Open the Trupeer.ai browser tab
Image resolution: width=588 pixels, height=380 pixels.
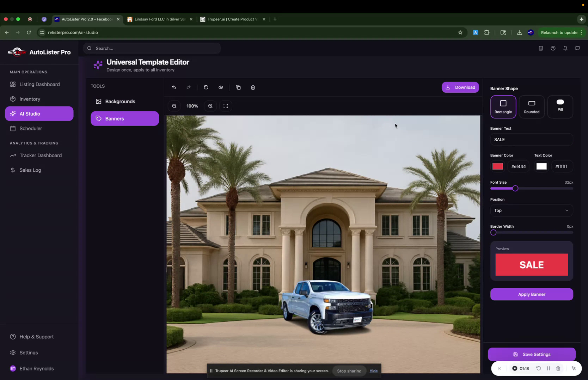(231, 19)
